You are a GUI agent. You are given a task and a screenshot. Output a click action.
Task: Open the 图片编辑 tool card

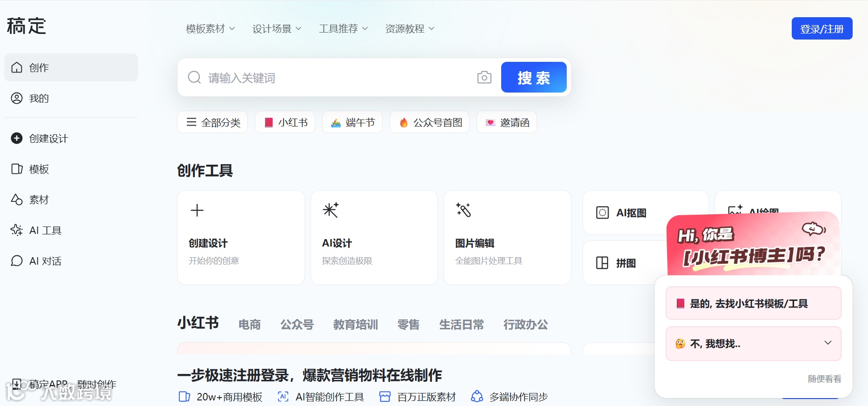(507, 238)
